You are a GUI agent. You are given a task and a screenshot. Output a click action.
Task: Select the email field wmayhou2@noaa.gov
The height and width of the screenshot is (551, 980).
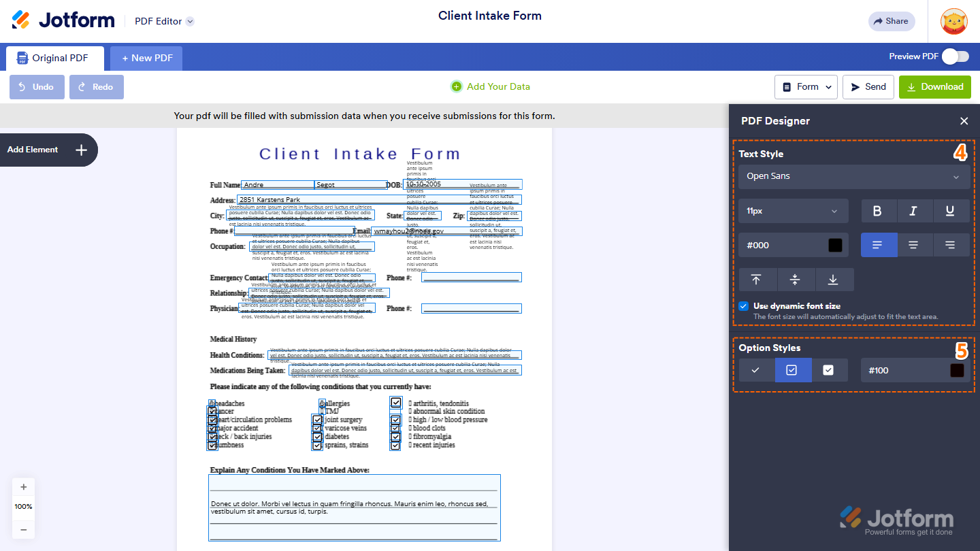[x=446, y=231]
